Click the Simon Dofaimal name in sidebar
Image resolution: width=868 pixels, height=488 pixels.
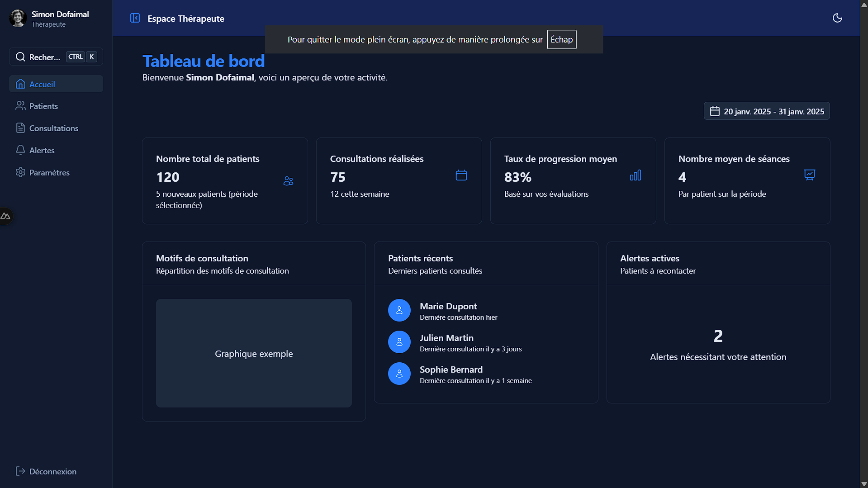point(60,14)
